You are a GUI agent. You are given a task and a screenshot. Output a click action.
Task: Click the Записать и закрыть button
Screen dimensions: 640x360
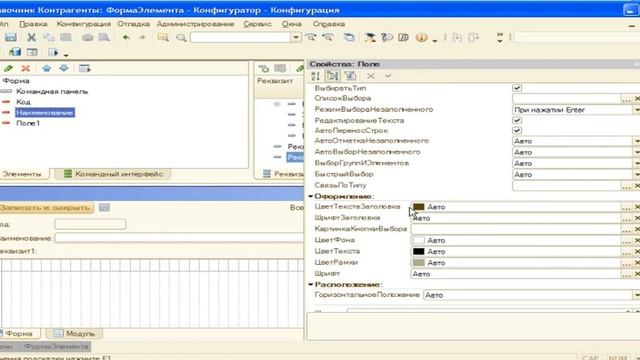click(x=46, y=208)
